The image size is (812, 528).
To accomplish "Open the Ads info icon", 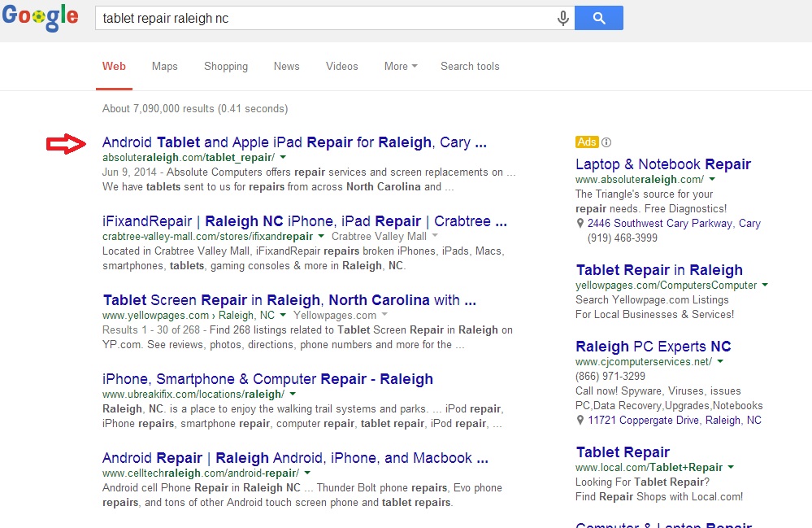I will (606, 142).
